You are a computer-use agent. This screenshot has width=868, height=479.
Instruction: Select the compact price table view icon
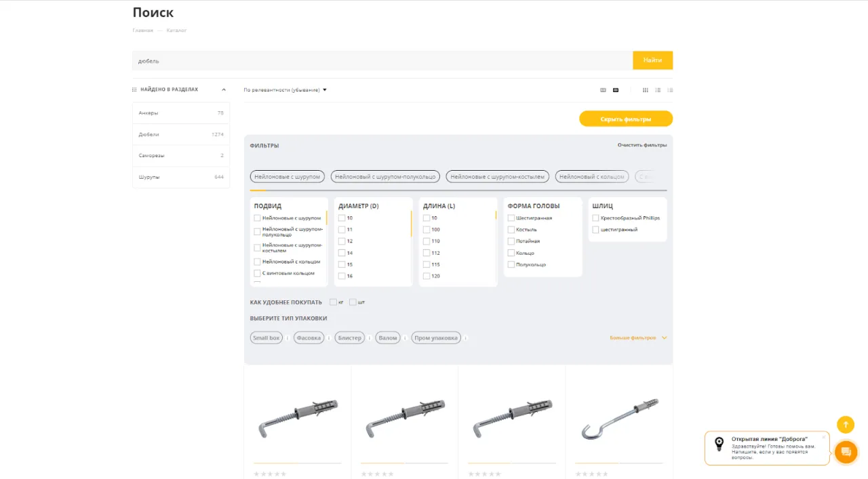coord(670,90)
